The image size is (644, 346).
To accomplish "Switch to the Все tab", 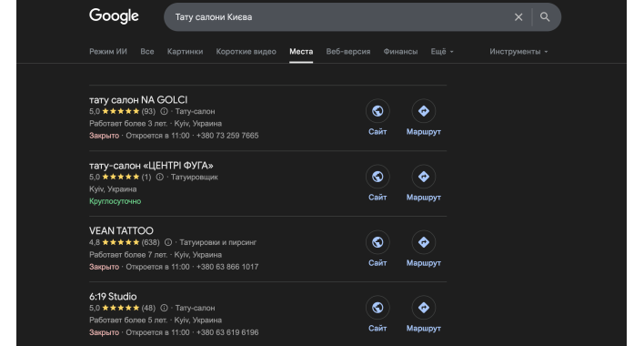I will pyautogui.click(x=147, y=51).
